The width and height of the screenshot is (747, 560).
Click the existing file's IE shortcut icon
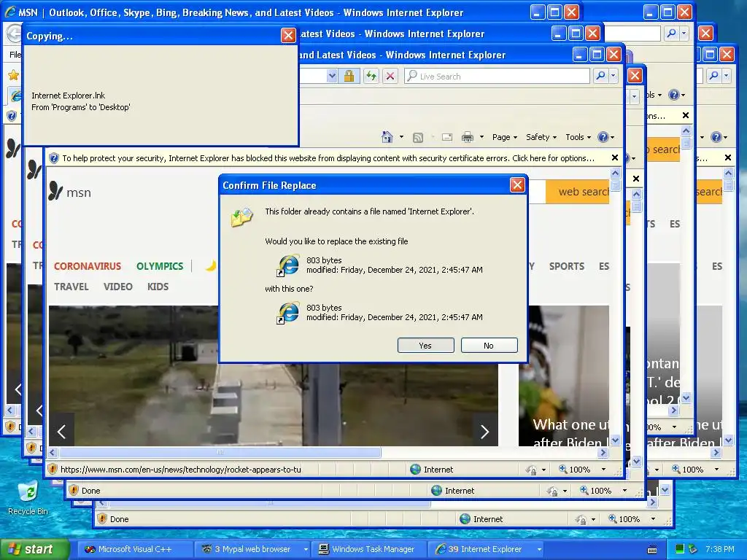[x=287, y=265]
